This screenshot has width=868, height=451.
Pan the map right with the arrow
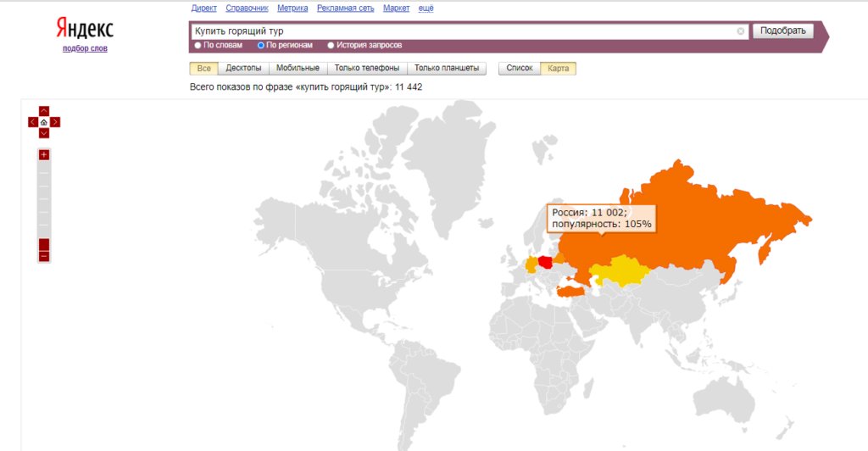[x=55, y=122]
